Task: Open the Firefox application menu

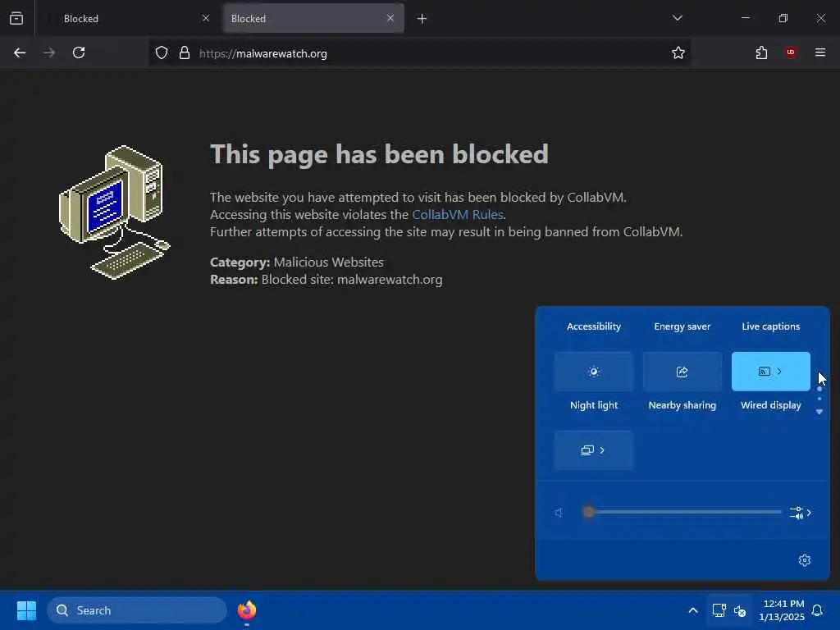Action: coord(820,52)
